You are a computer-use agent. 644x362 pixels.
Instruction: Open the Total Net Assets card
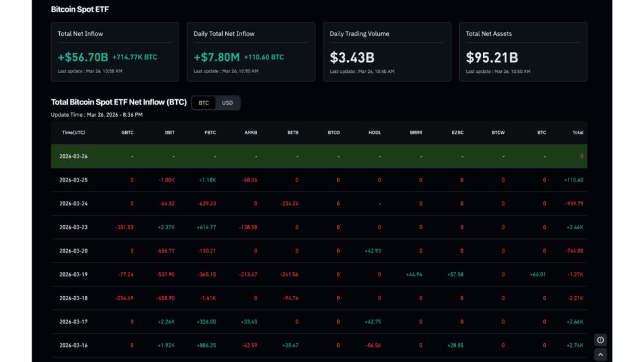tap(523, 52)
